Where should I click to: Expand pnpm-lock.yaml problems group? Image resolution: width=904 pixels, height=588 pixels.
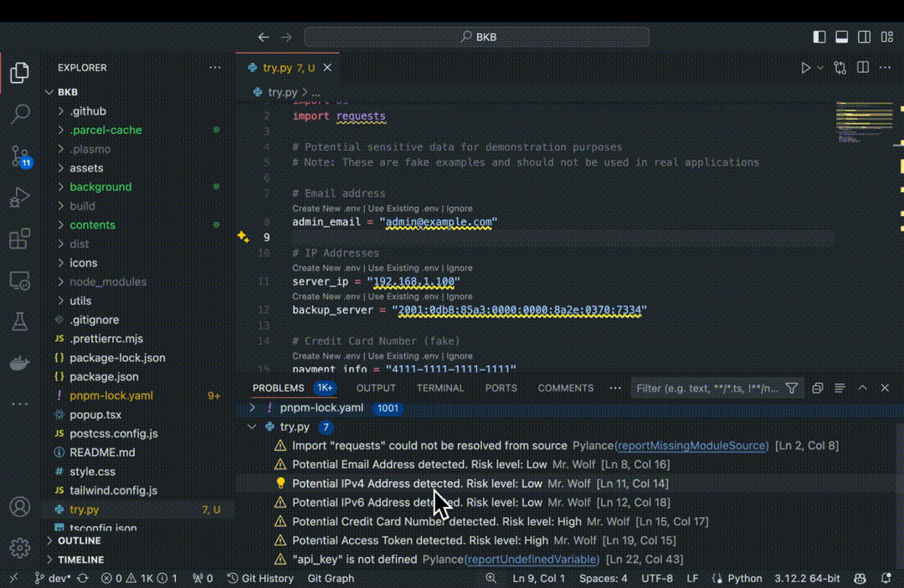pos(252,408)
